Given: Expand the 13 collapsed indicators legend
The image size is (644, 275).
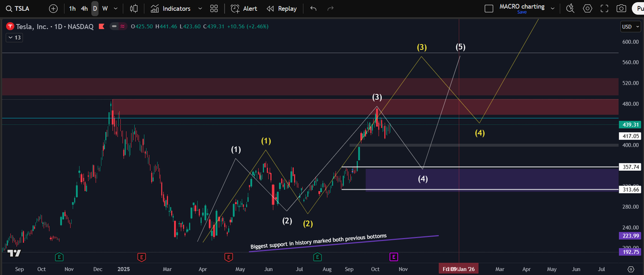Looking at the screenshot, I should pos(13,38).
